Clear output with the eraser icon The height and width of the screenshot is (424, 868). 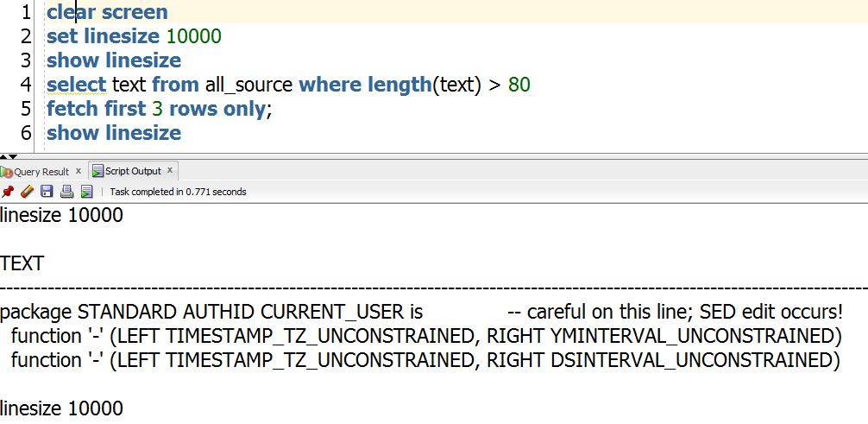[x=27, y=192]
